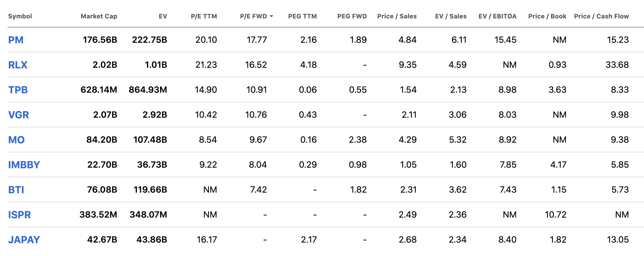This screenshot has height=256, width=644.
Task: Click the P/E FWD sort arrow
Action: (x=271, y=16)
